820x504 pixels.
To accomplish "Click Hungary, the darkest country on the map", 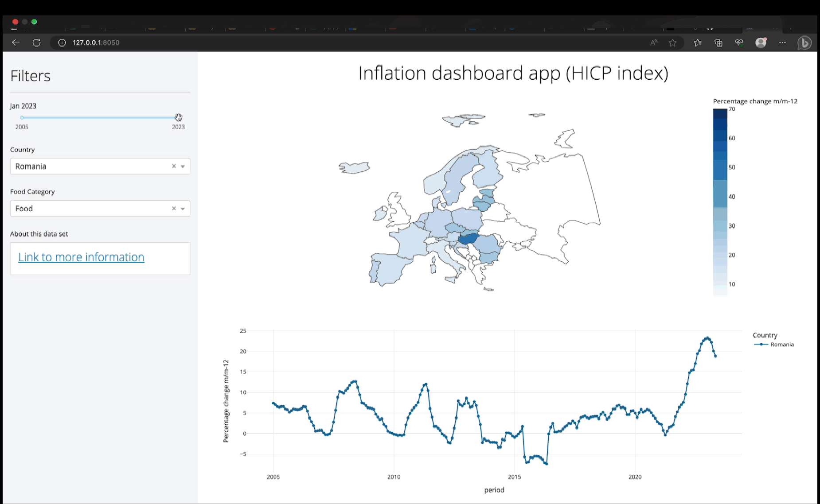I will (x=469, y=239).
